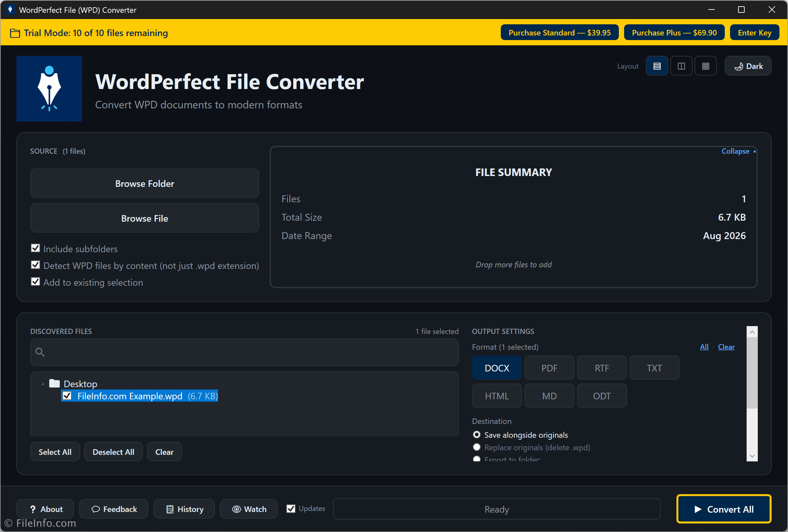Switch to the two-column split layout icon
Screen dimensions: 788x532
681,66
